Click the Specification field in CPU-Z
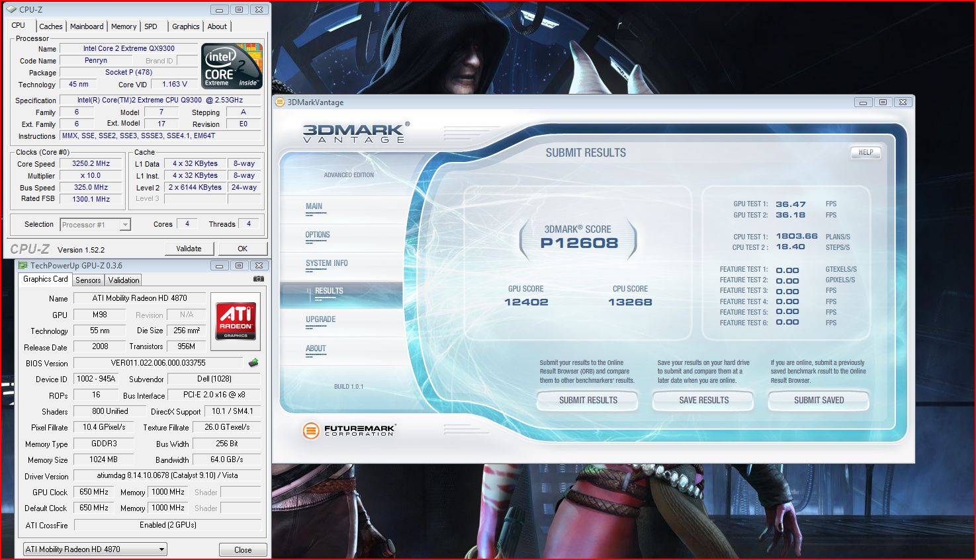 160,100
